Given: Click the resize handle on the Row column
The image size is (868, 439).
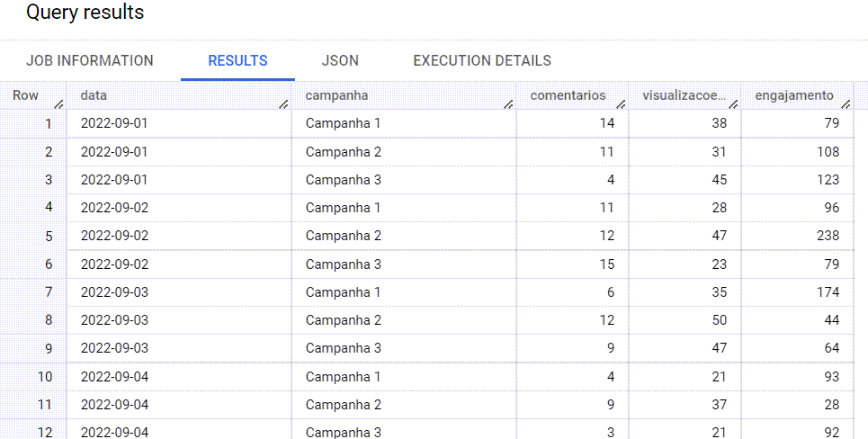Looking at the screenshot, I should point(59,104).
